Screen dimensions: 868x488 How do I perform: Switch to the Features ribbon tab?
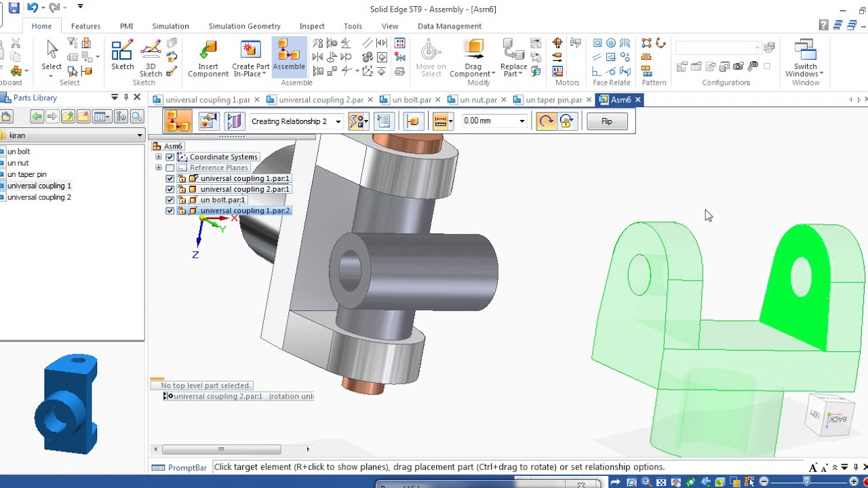(85, 26)
